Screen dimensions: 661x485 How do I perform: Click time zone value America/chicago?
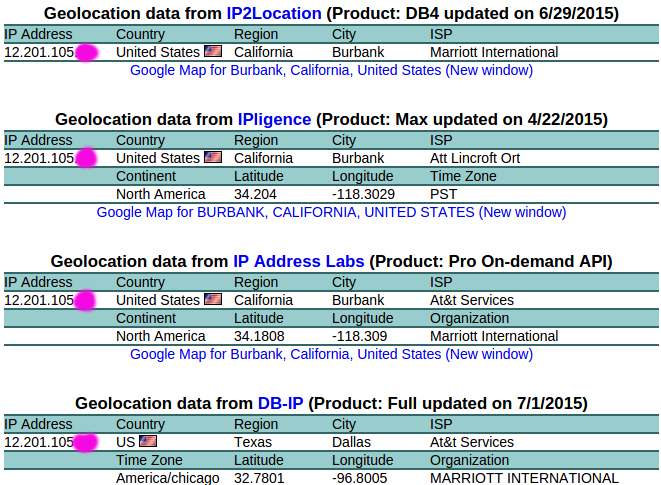[168, 478]
